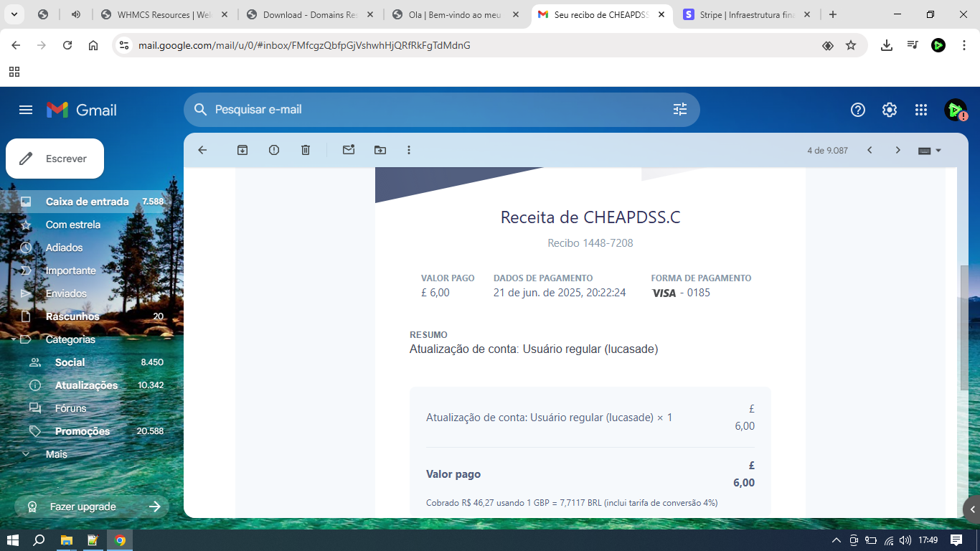Collapse the Categorias section arrow

(x=14, y=339)
